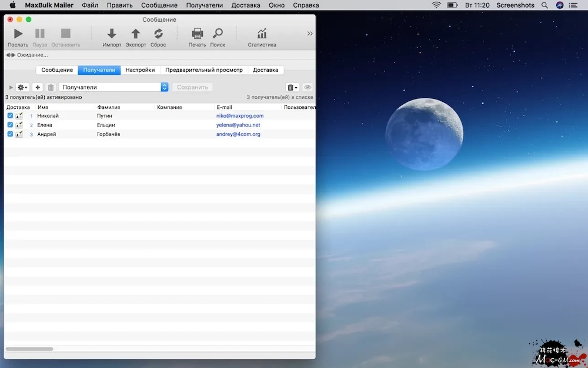588x368 pixels.
Task: Click the Spotlight search icon in menu bar
Action: click(x=544, y=5)
